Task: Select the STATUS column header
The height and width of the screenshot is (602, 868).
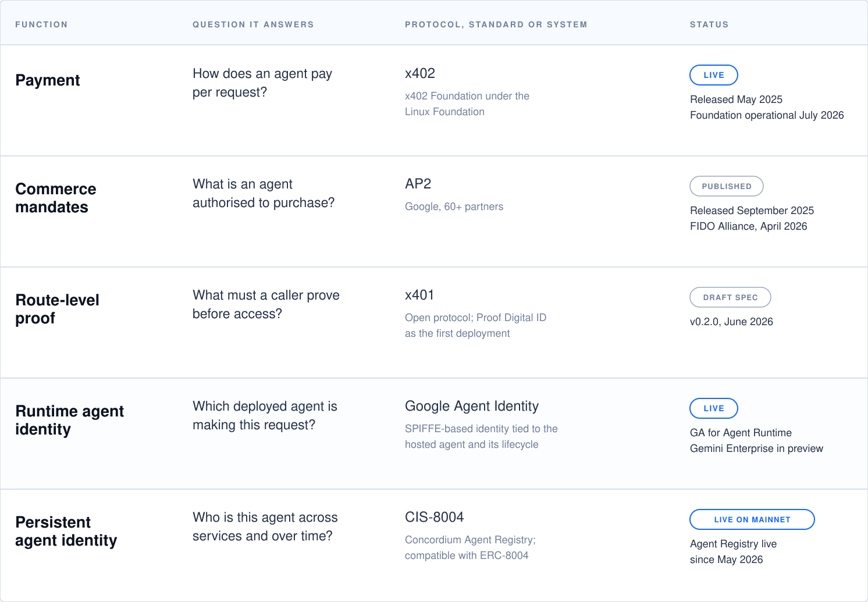Action: (709, 24)
